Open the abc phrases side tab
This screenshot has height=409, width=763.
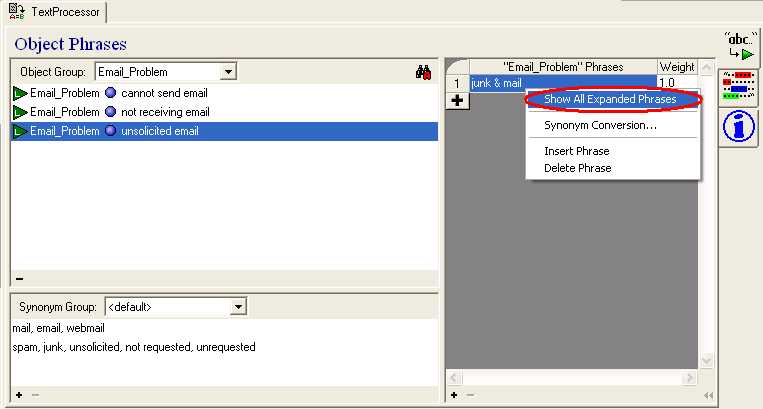point(739,48)
